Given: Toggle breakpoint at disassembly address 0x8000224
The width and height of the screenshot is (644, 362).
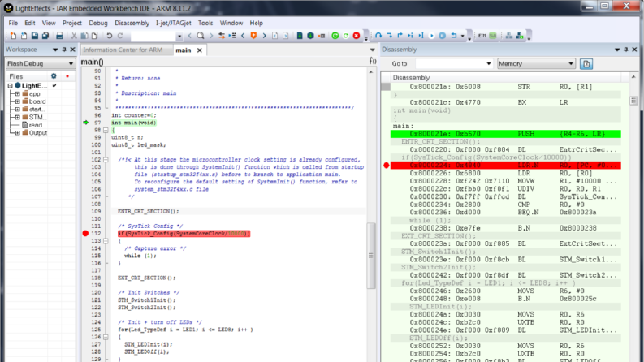Looking at the screenshot, I should tap(386, 166).
